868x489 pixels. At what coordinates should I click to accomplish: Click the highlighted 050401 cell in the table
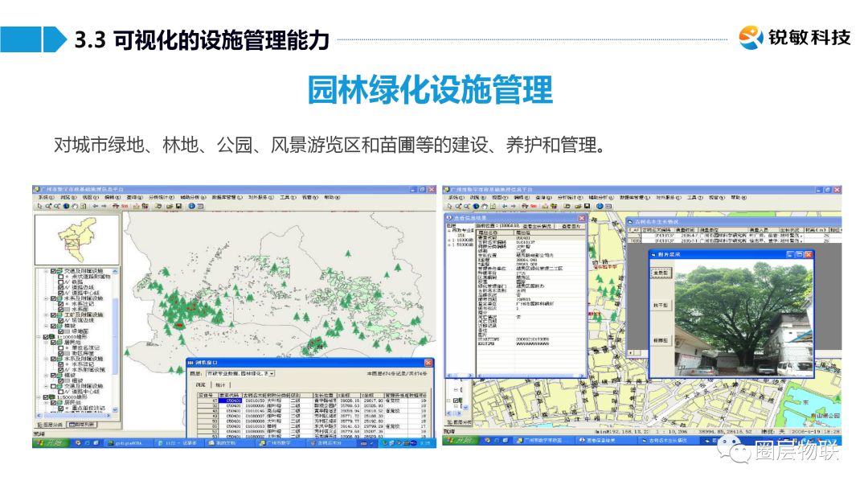tap(231, 401)
